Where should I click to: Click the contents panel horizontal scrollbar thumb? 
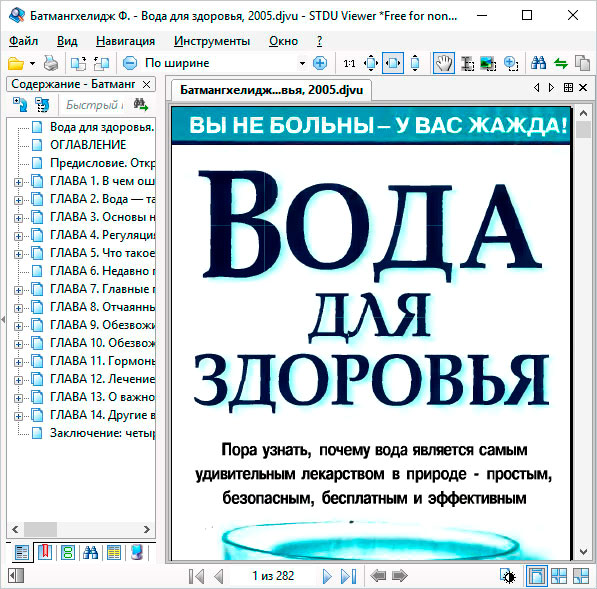pos(40,529)
